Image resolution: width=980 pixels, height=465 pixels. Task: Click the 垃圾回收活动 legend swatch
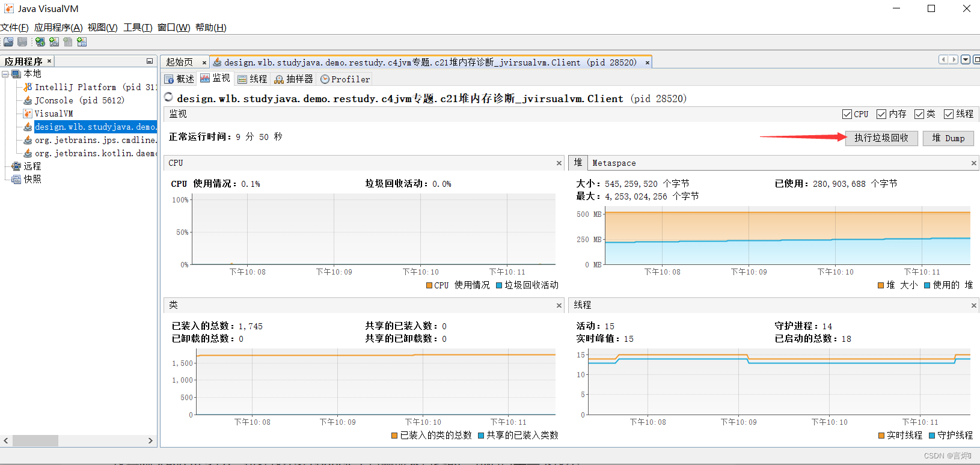click(499, 285)
